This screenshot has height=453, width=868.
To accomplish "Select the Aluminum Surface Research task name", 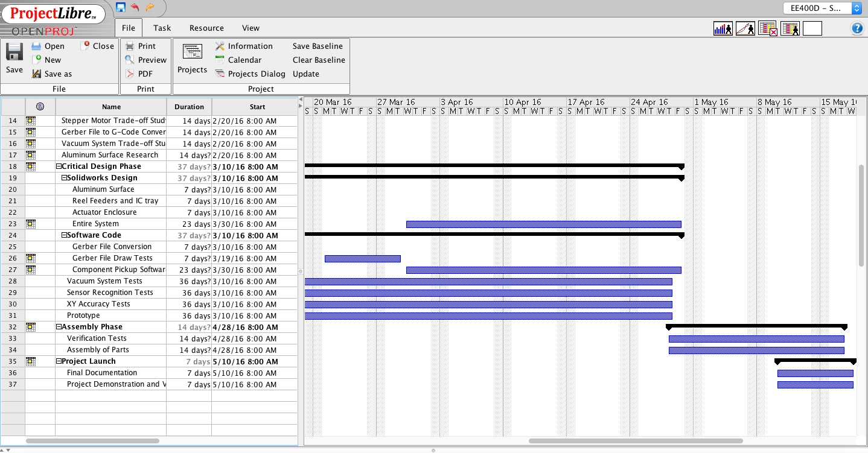I will pyautogui.click(x=110, y=155).
